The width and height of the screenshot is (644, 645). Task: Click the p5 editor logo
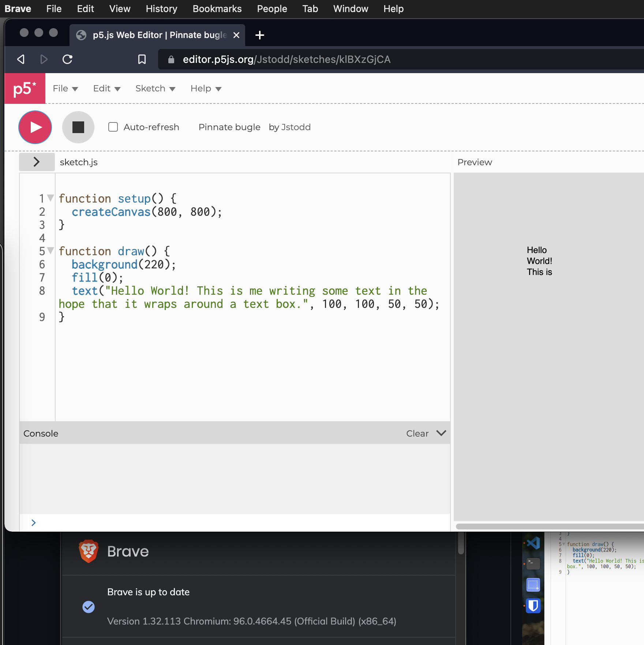tap(24, 88)
